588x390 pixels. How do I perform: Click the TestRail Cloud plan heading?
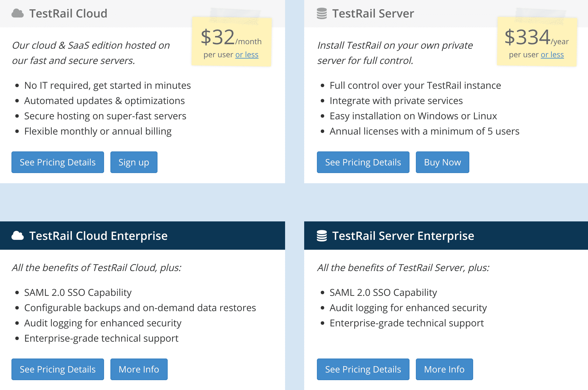coord(68,13)
